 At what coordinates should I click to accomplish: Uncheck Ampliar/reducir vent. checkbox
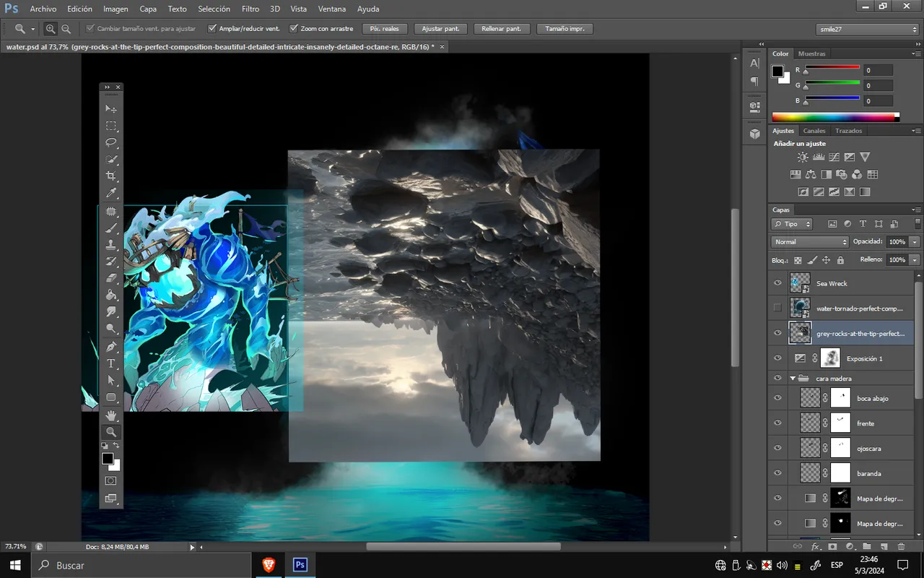click(x=212, y=29)
